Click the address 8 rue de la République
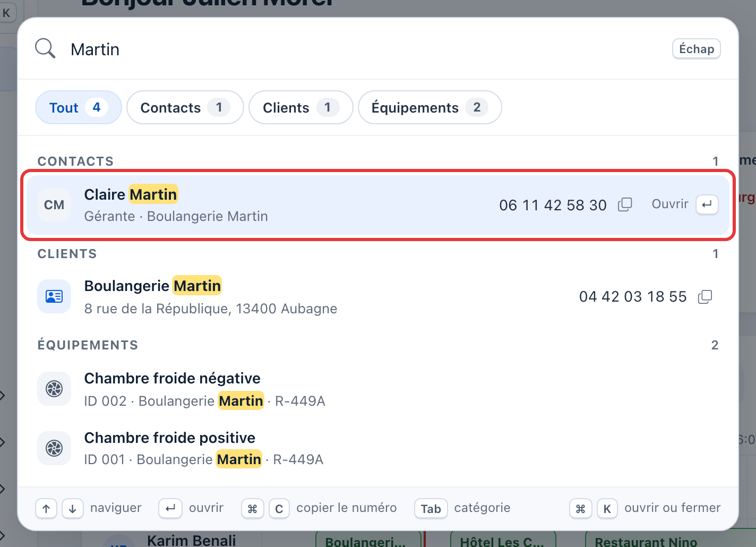756x547 pixels. coord(211,309)
